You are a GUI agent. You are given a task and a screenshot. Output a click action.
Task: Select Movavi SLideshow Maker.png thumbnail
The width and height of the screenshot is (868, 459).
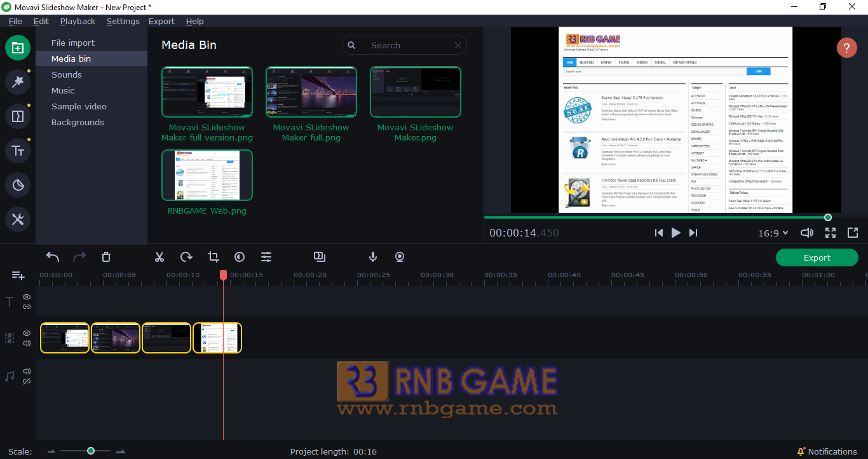416,92
